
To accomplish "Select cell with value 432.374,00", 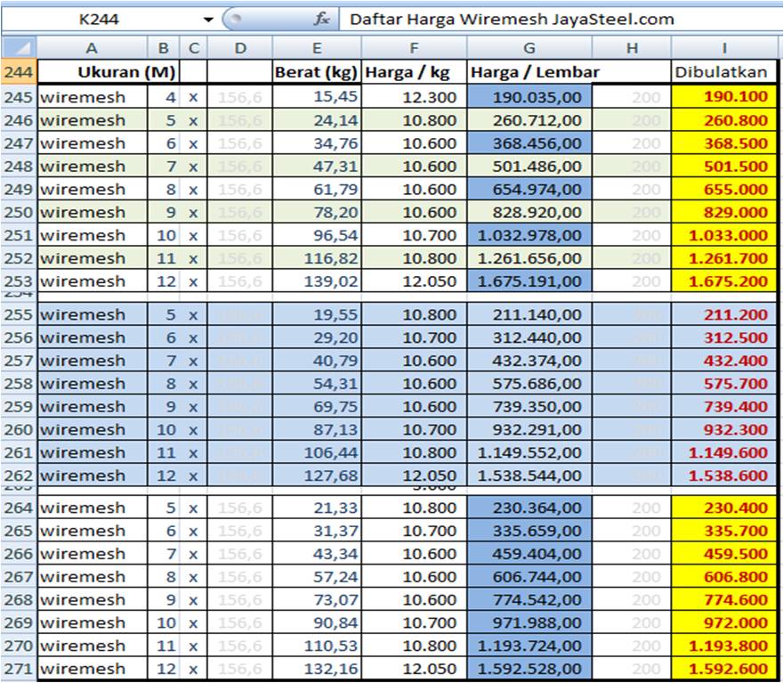I will (x=529, y=361).
